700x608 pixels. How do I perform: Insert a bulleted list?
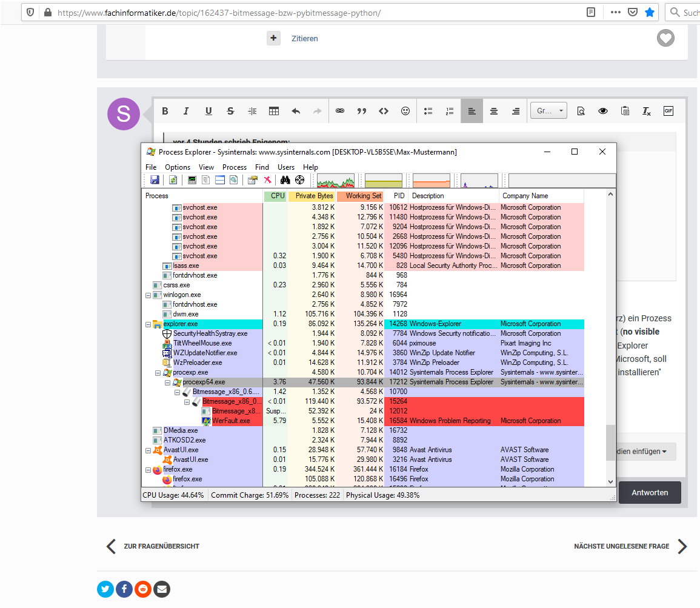click(428, 111)
